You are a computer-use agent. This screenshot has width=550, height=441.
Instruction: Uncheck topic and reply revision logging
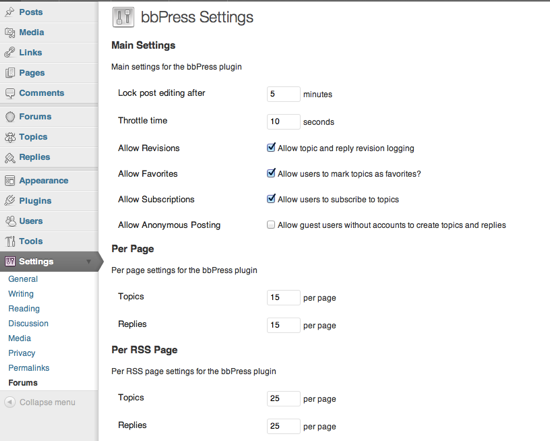pyautogui.click(x=271, y=147)
